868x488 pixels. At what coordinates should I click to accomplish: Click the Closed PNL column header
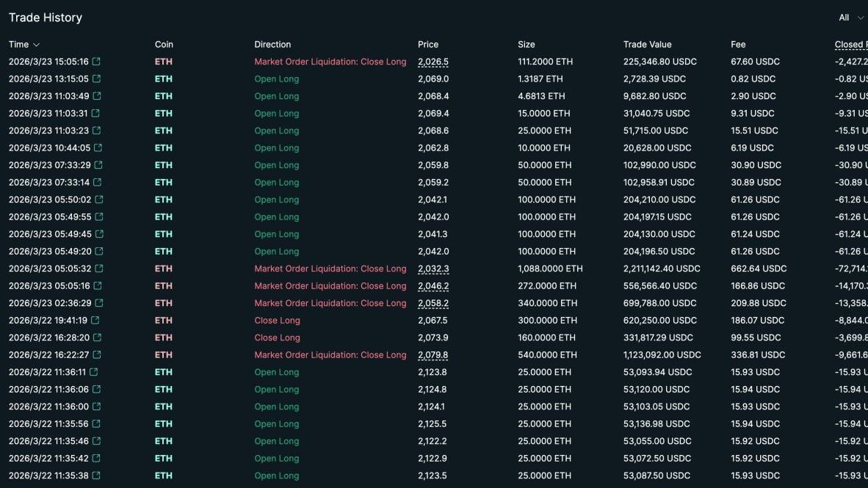click(x=850, y=45)
